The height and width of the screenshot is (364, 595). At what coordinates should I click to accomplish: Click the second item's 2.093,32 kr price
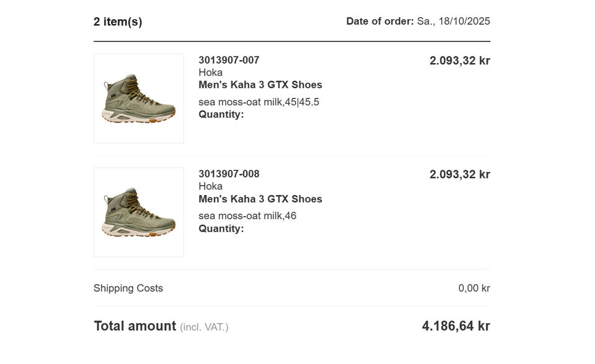tap(459, 175)
